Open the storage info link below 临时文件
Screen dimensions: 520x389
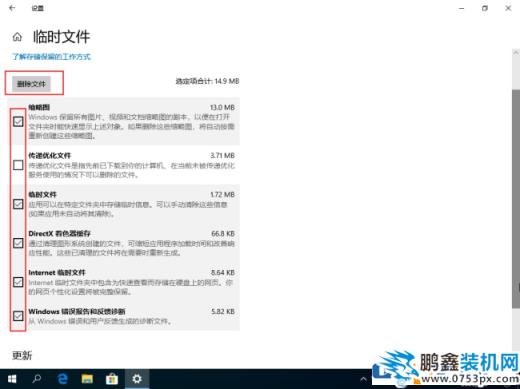point(51,56)
